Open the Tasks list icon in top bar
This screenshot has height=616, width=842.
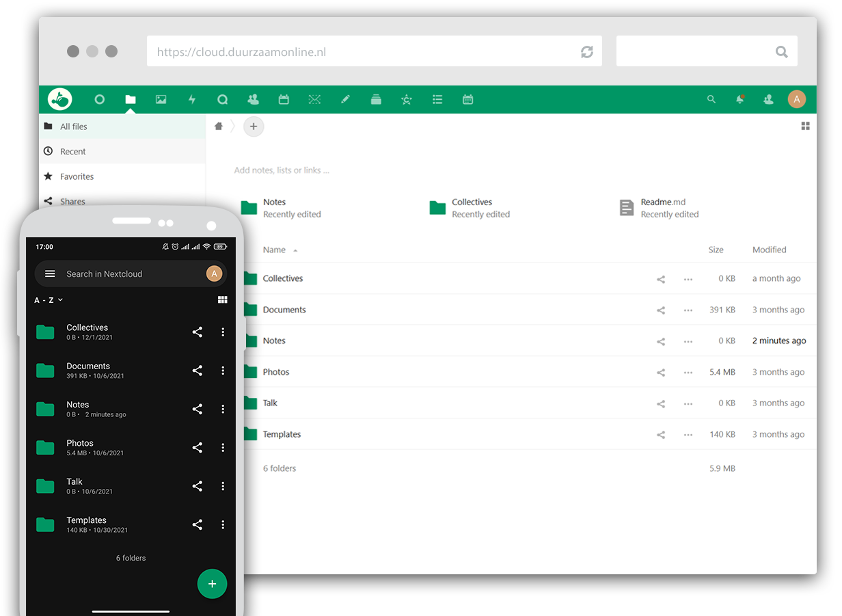(x=437, y=100)
